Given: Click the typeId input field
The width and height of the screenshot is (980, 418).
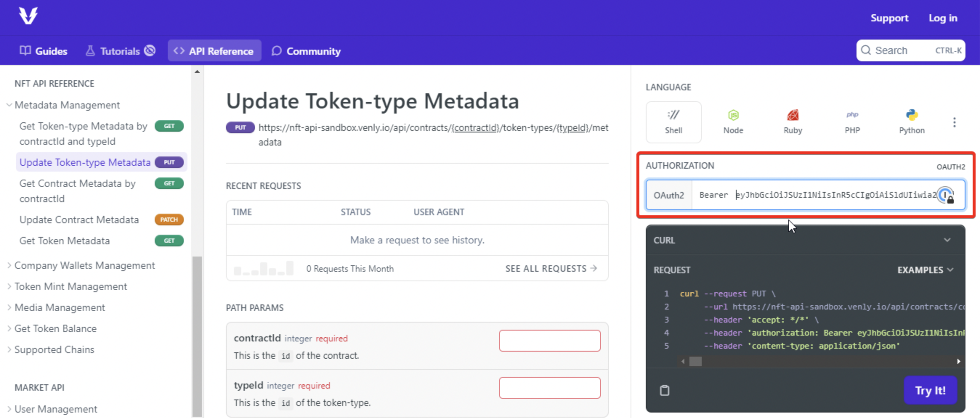Looking at the screenshot, I should [549, 388].
